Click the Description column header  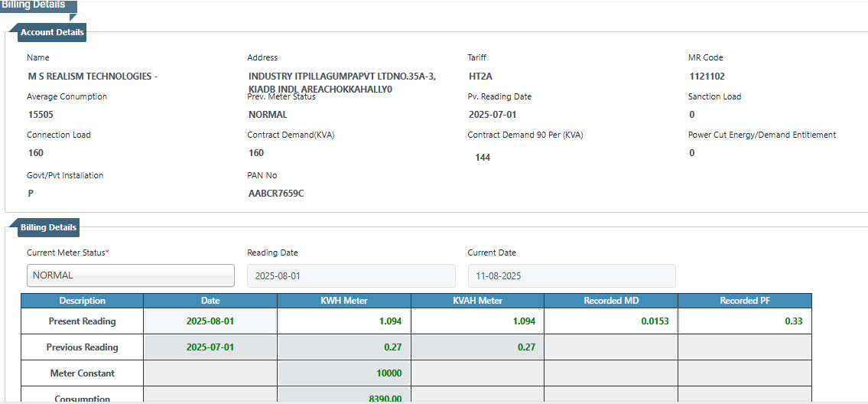(83, 301)
